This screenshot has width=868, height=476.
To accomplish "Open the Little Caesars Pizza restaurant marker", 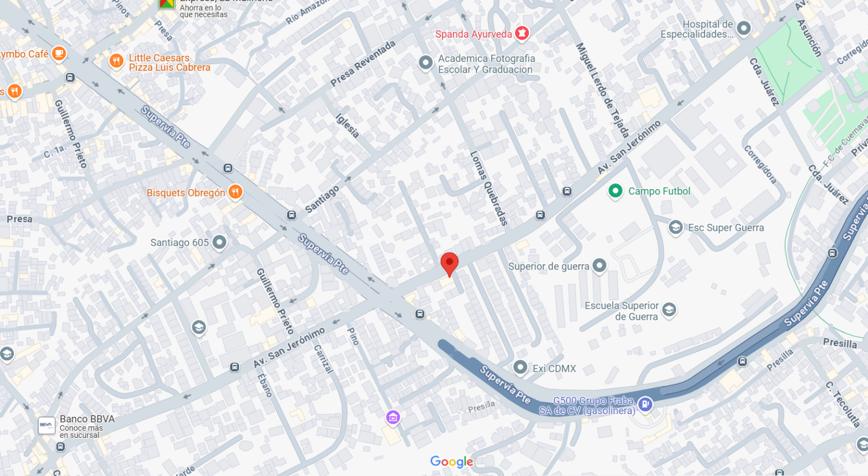I will point(116,61).
